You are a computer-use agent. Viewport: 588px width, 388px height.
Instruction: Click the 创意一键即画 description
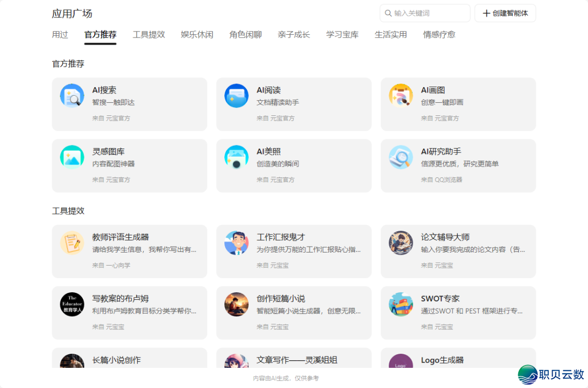point(442,102)
